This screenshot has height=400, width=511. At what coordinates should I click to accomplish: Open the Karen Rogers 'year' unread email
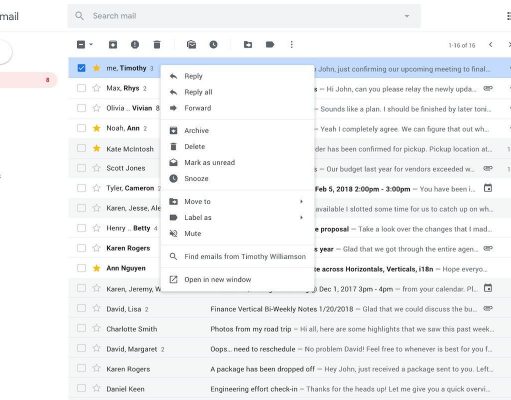coord(289,249)
